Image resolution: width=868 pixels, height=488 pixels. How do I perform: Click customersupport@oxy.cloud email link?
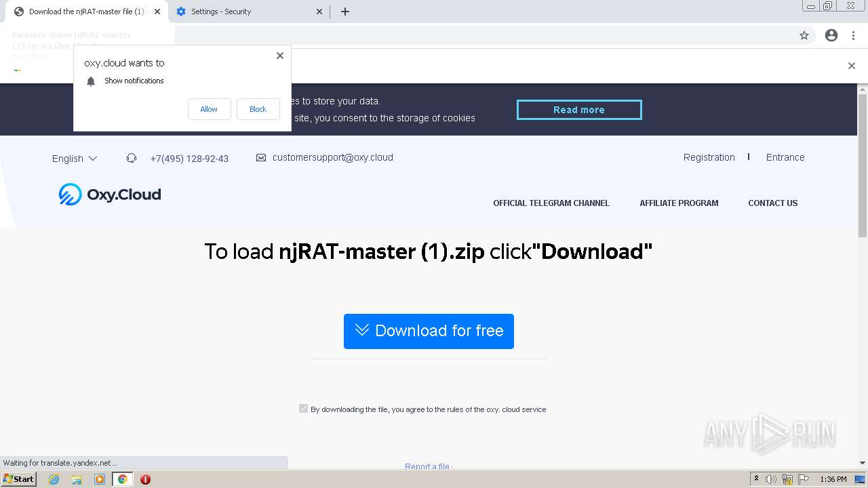[x=332, y=157]
